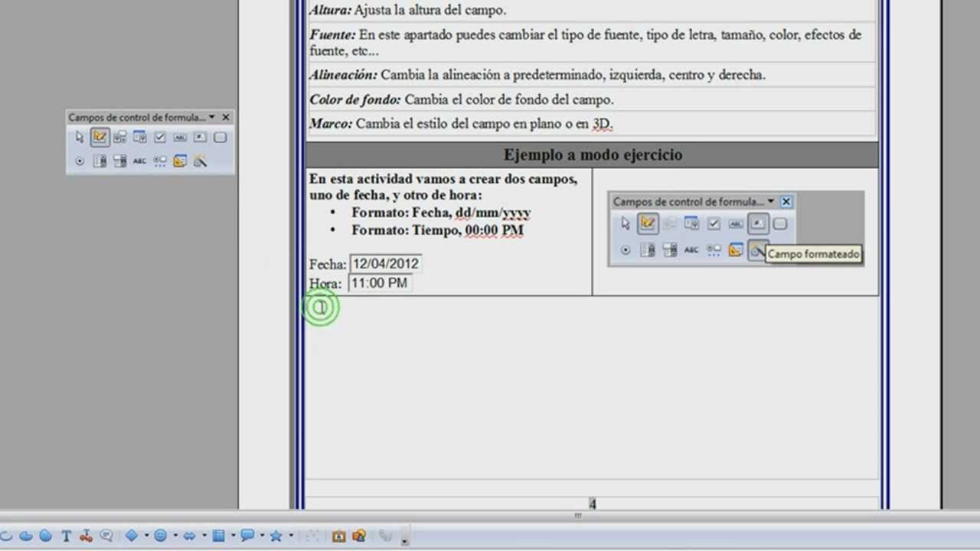Open the Fontwork Gallery icon
The height and width of the screenshot is (551, 980).
coord(339,536)
